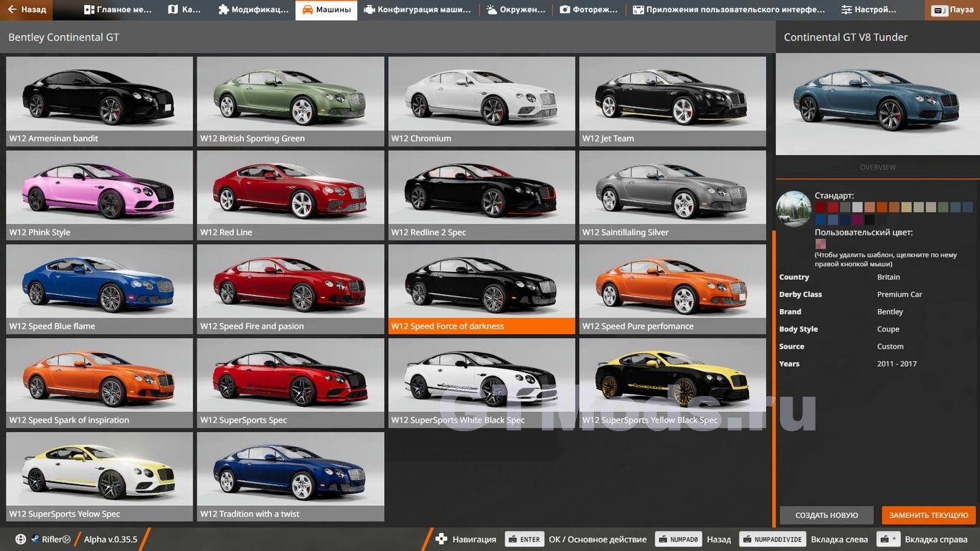Choose W12 Tradition with a twist
Screen dimensions: 980x551
291,477
